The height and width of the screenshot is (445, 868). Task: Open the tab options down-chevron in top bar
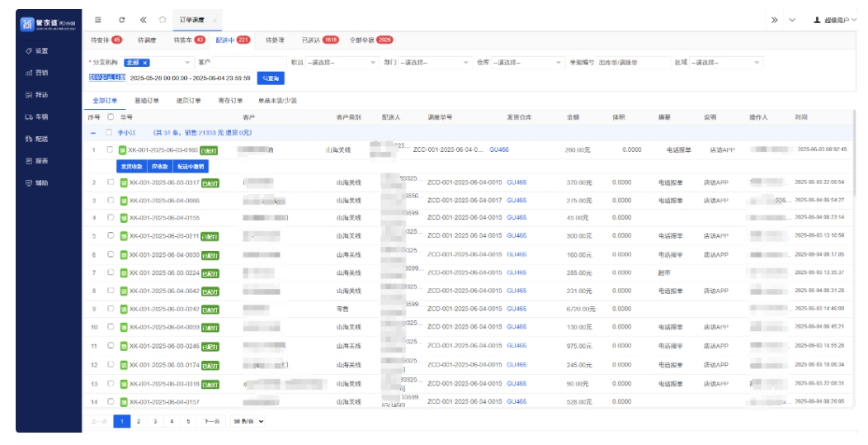pyautogui.click(x=792, y=20)
